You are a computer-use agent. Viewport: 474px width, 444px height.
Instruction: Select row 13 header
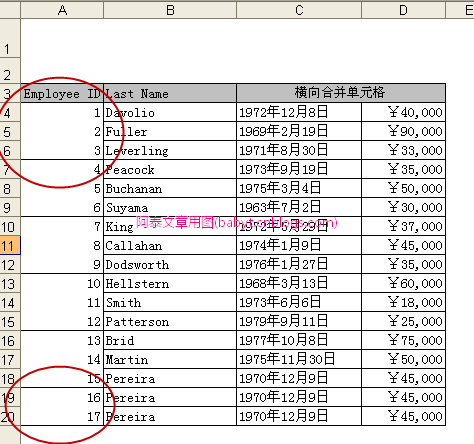coord(10,284)
